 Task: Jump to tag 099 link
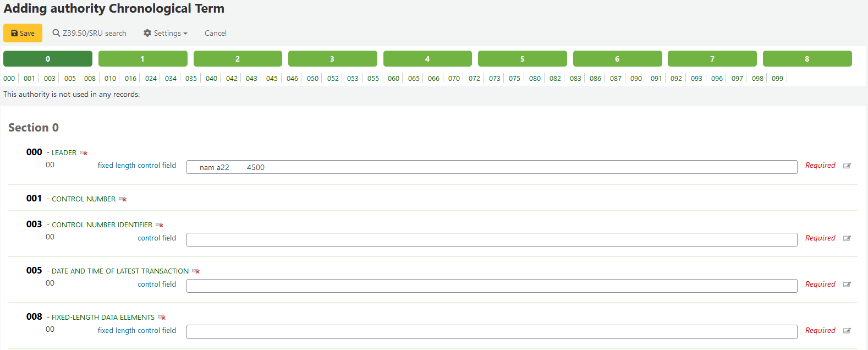[777, 78]
